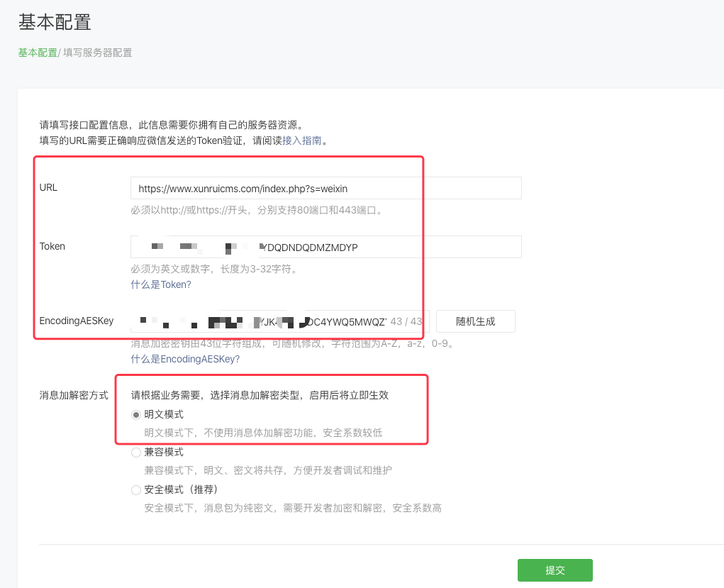724x588 pixels.
Task: Click the 基本配置 page heading
Action: pos(55,22)
